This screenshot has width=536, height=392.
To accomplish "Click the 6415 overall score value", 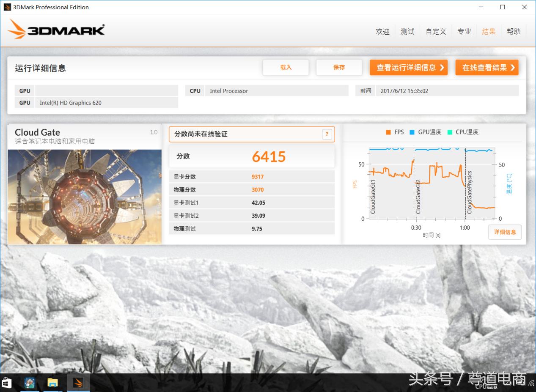I will pyautogui.click(x=269, y=157).
